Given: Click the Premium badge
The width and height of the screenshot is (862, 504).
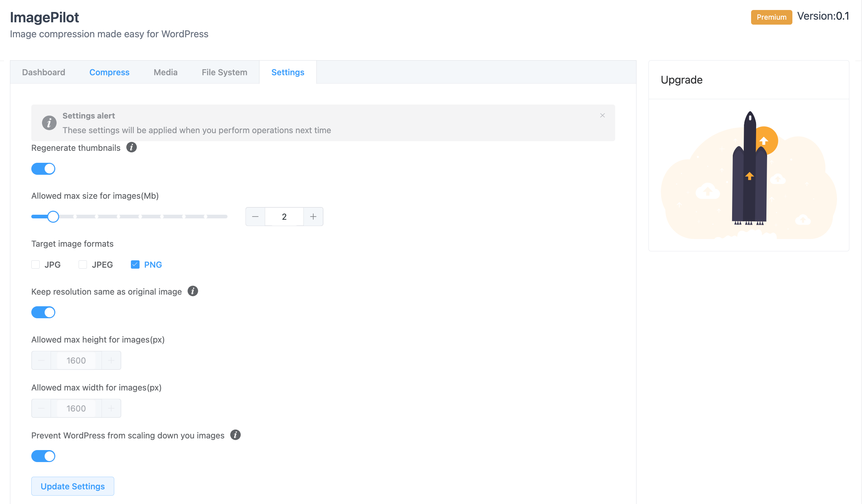Looking at the screenshot, I should [x=771, y=17].
